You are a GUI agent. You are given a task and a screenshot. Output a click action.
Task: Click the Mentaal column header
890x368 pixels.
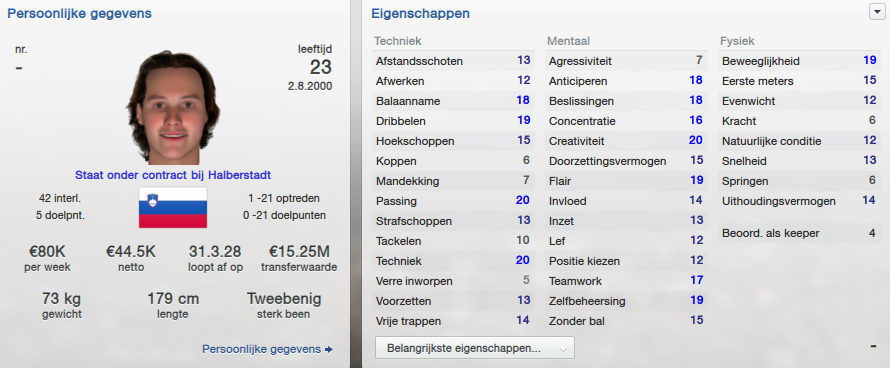tap(569, 41)
